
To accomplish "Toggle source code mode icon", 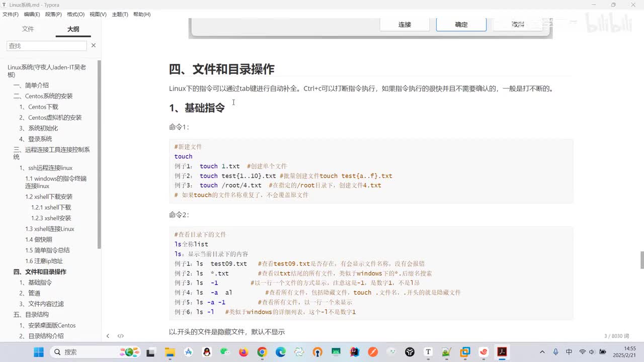I will tap(121, 336).
